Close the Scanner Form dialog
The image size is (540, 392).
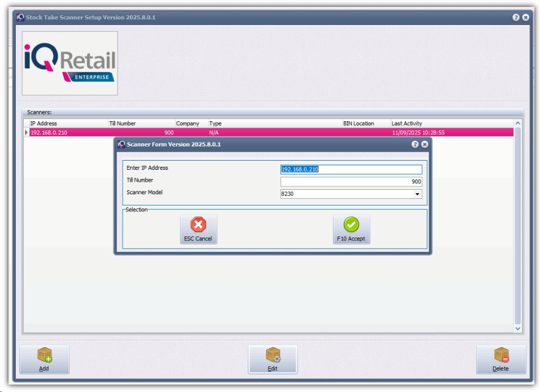click(x=425, y=144)
